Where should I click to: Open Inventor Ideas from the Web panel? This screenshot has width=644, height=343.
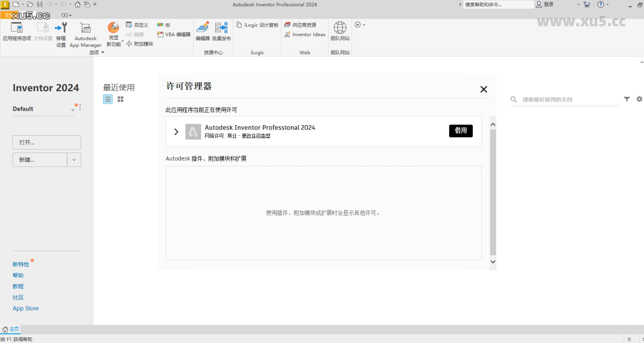304,34
